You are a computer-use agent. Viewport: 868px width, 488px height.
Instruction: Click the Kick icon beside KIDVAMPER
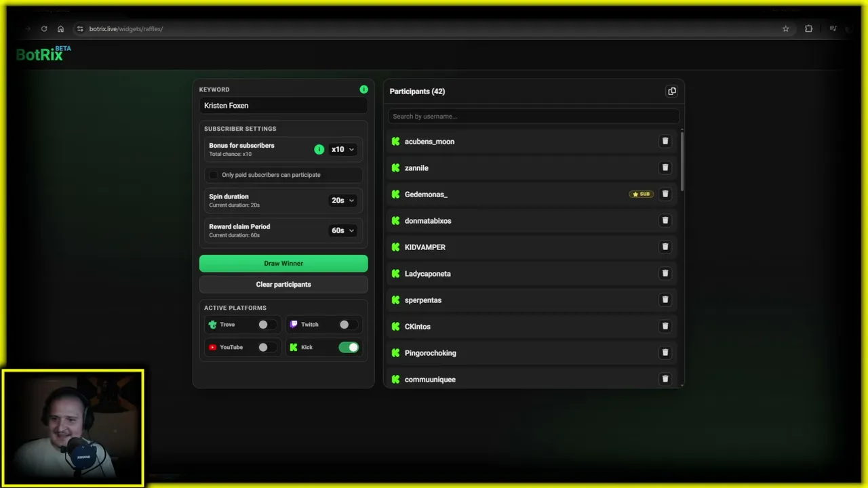point(396,247)
